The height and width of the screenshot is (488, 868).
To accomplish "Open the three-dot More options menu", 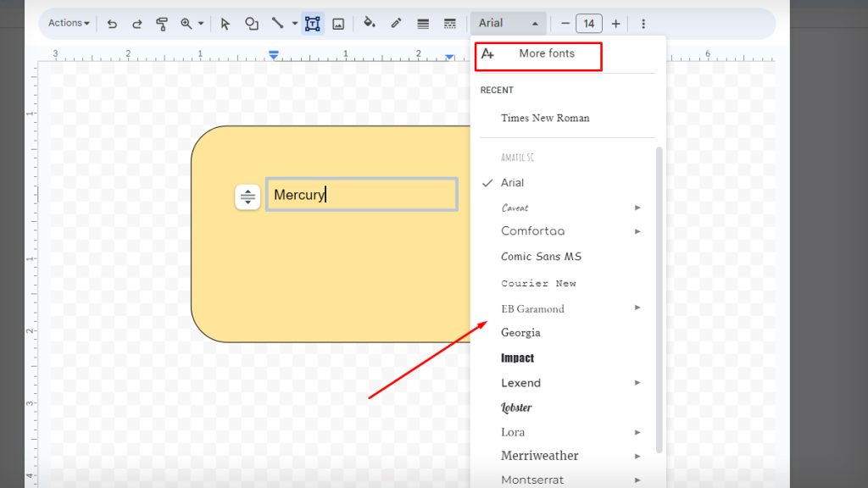I will [643, 23].
